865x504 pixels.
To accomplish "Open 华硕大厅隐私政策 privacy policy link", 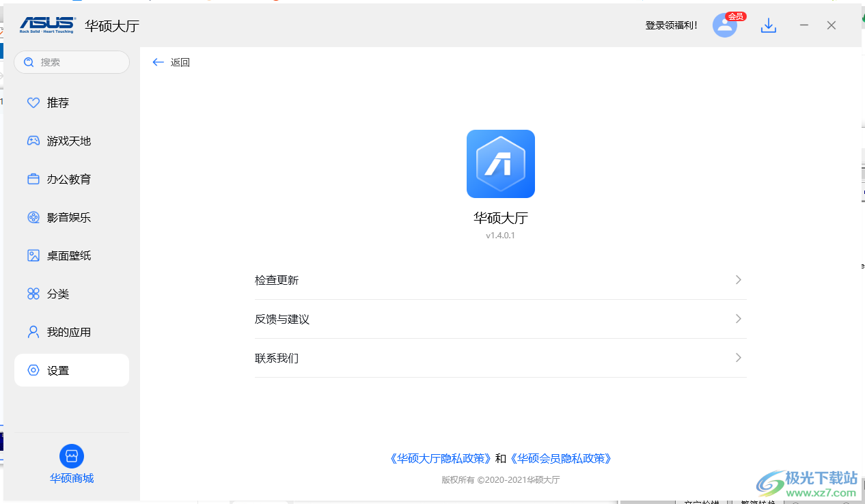I will click(x=441, y=458).
